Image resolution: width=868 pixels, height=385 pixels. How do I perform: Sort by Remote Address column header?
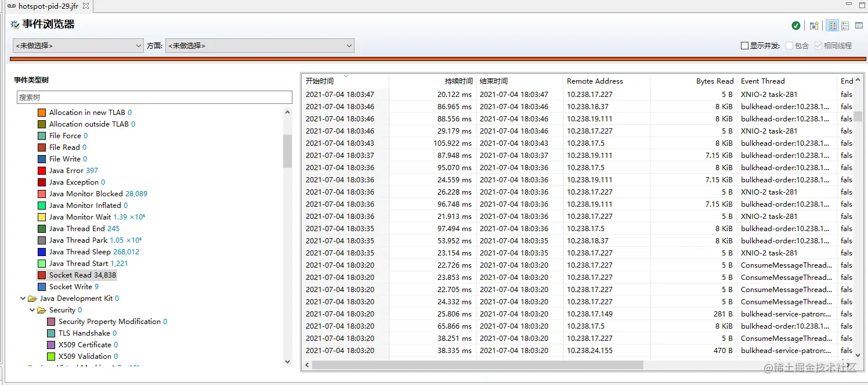607,81
